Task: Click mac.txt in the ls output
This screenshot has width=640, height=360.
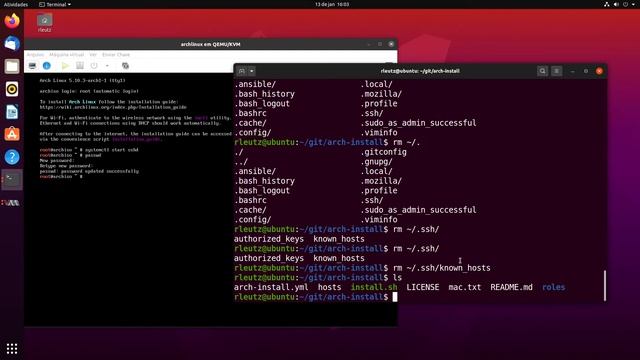Action: click(x=464, y=287)
